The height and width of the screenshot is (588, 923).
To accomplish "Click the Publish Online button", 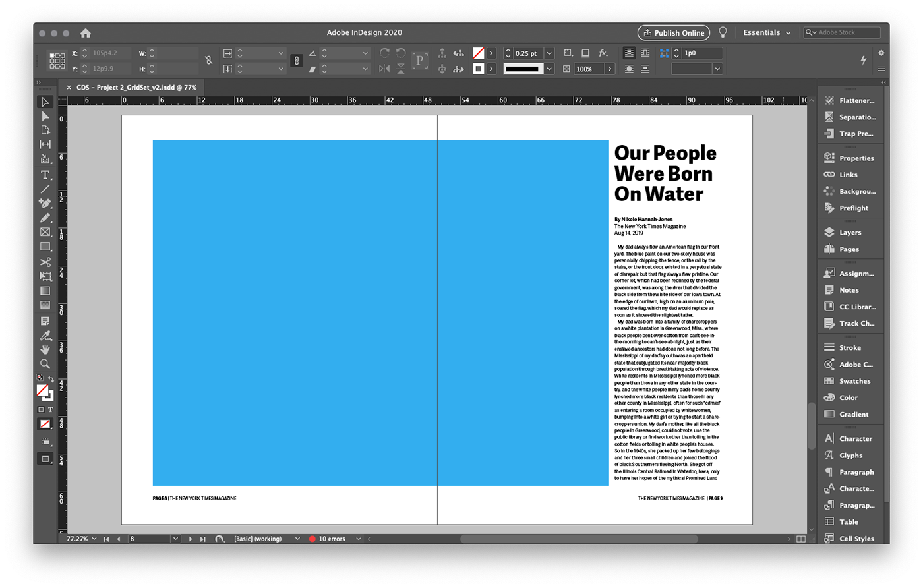I will tap(674, 32).
